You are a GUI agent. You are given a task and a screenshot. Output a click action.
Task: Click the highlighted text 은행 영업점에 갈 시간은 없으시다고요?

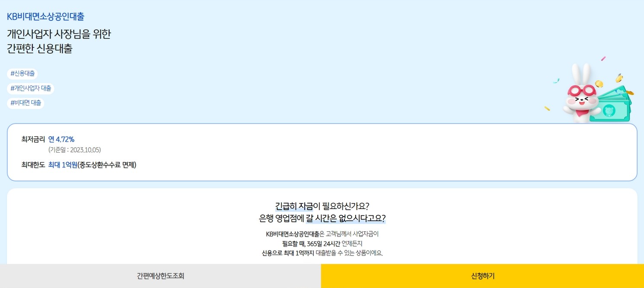click(322, 219)
